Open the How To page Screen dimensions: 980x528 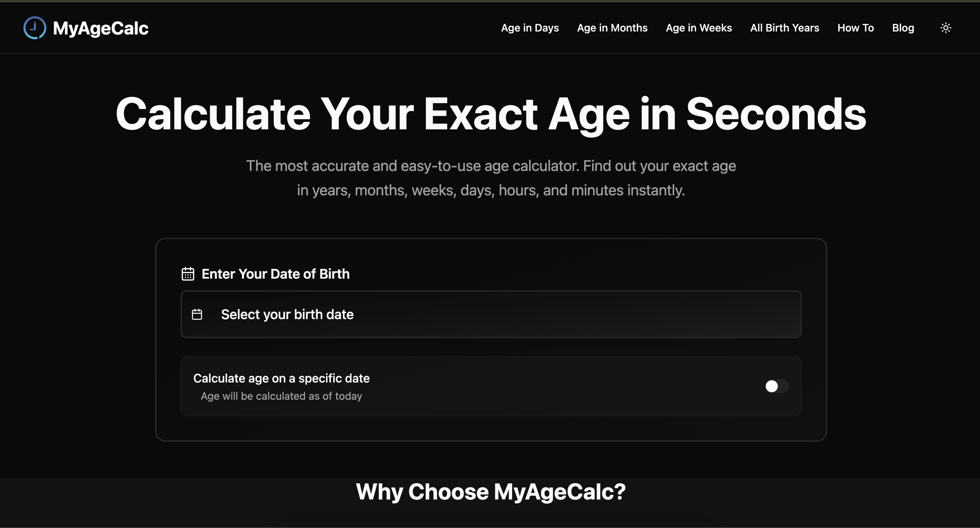tap(855, 28)
